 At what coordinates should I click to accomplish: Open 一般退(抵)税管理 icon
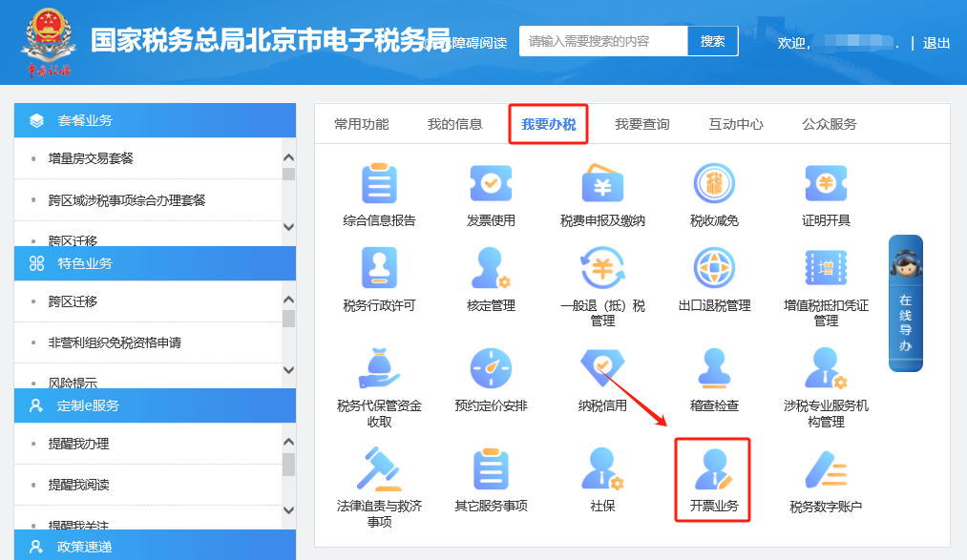[602, 268]
